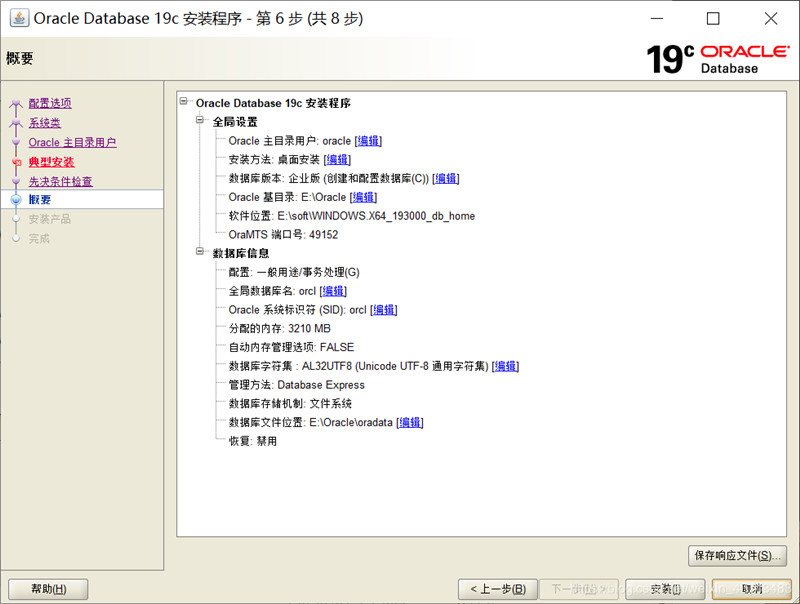Minimize the installer window
800x604 pixels.
[x=657, y=18]
